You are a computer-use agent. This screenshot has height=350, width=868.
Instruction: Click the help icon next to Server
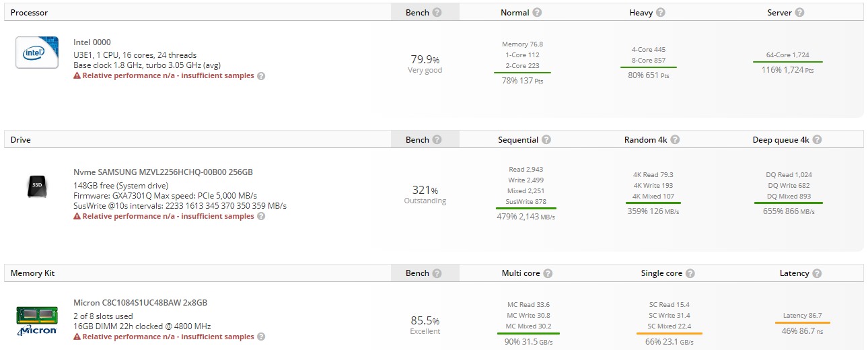pyautogui.click(x=799, y=12)
